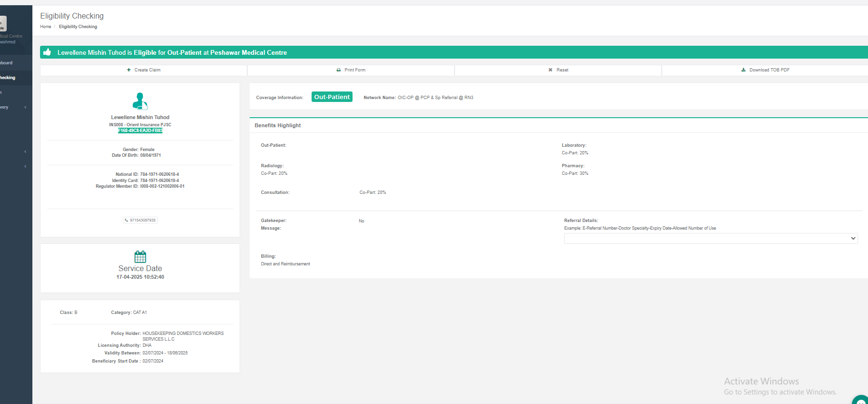Click the patient avatar icon
Screen dimensions: 868x404
coord(140,101)
